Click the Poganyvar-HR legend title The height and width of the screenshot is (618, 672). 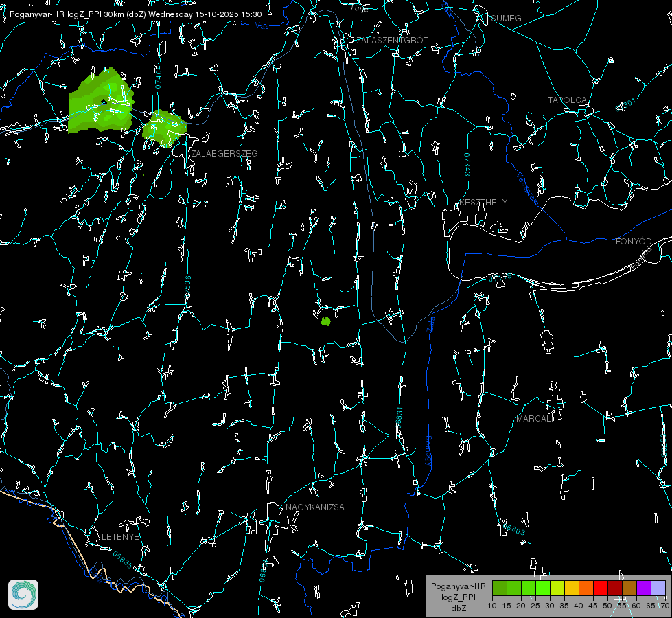click(x=458, y=586)
